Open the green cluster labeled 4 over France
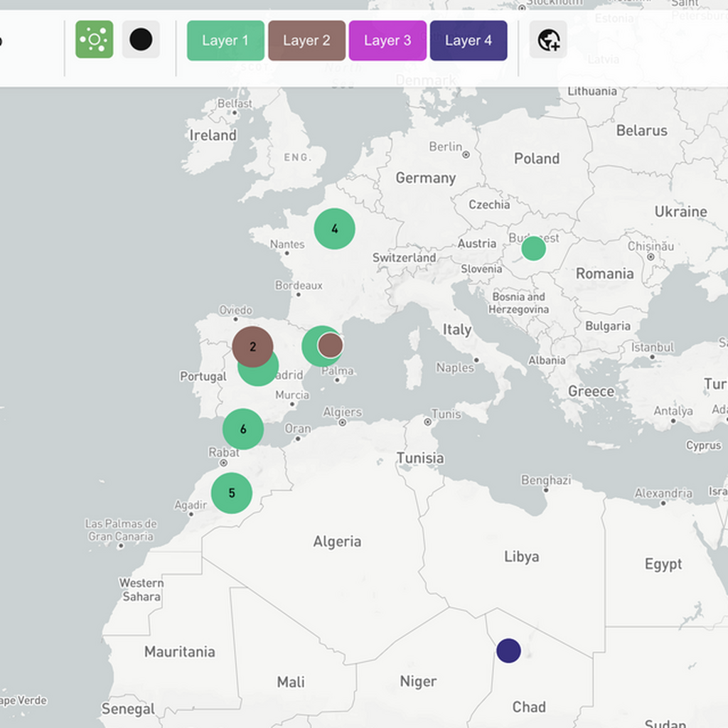Screen dimensions: 728x728 (x=334, y=228)
